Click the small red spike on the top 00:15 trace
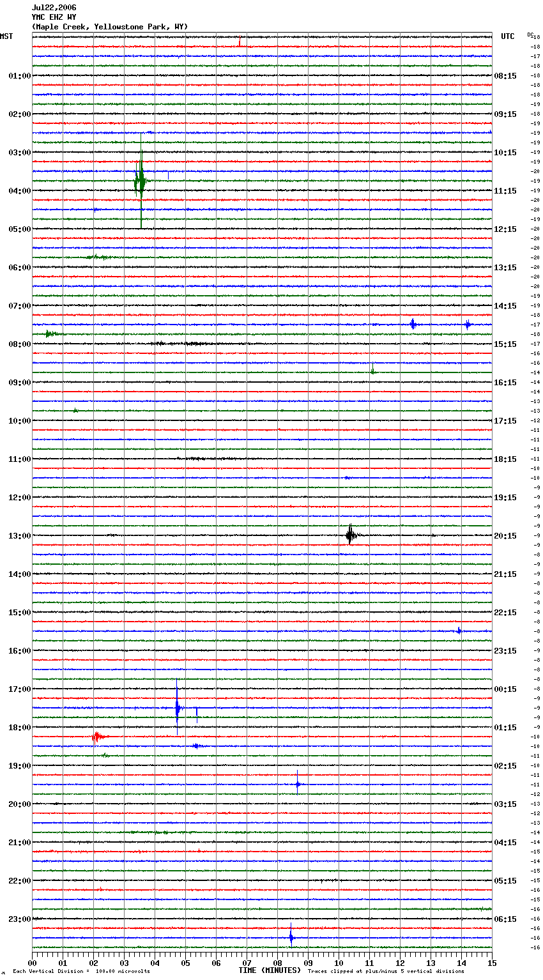The image size is (543, 980). [240, 43]
